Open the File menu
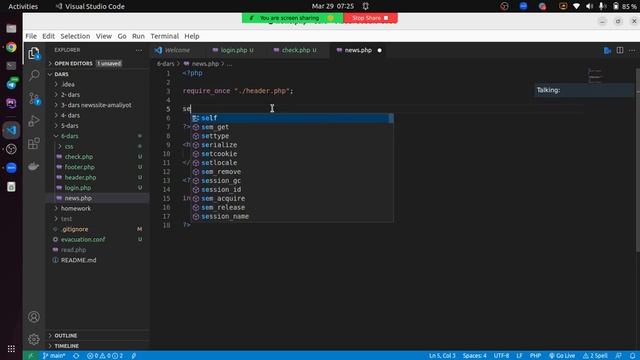640x360 pixels. [x=31, y=36]
